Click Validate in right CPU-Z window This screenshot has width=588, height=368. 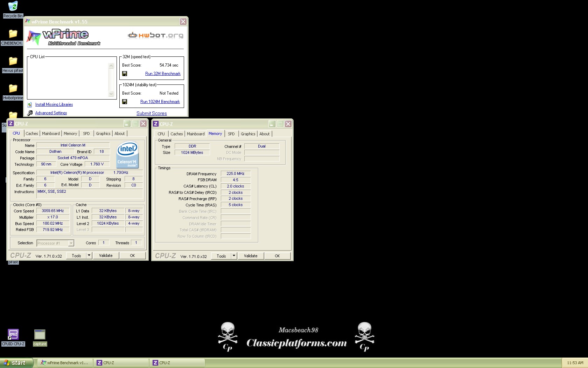[251, 256]
